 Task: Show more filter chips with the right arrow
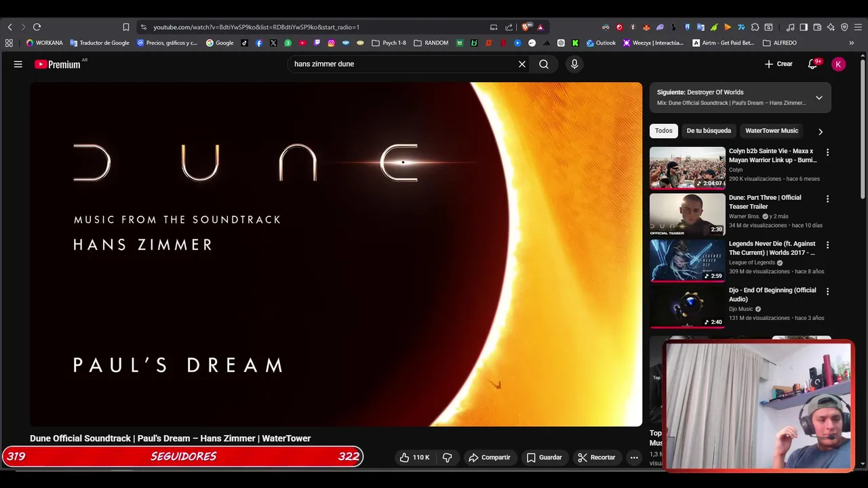tap(820, 131)
